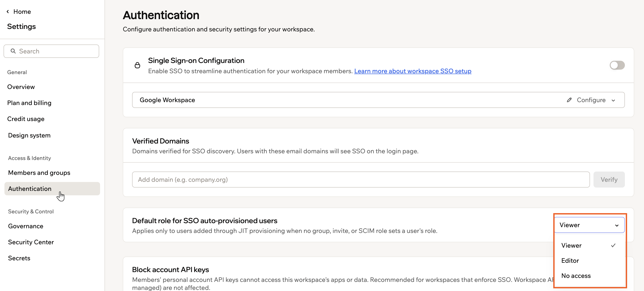Click the pencil icon beside Configure

(x=569, y=100)
